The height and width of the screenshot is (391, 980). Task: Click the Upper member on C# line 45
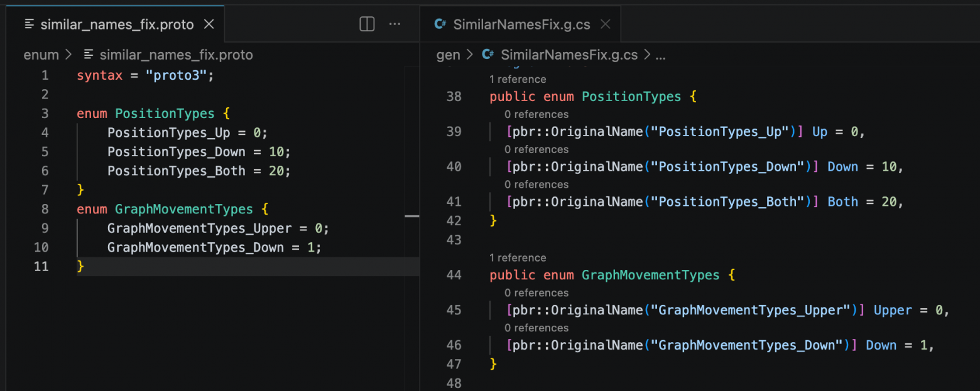click(x=893, y=310)
